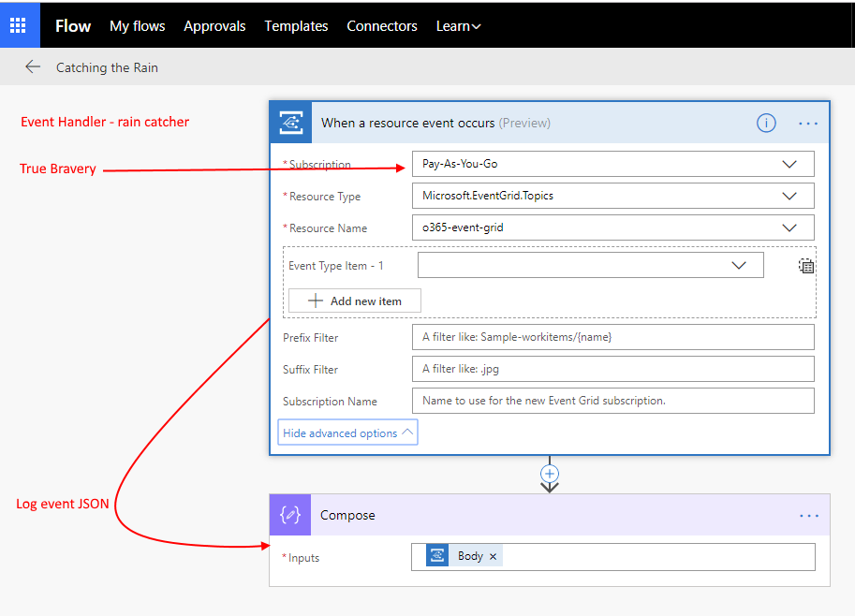Expand the Subscription dropdown
Screen dimensions: 855x616
pos(789,165)
